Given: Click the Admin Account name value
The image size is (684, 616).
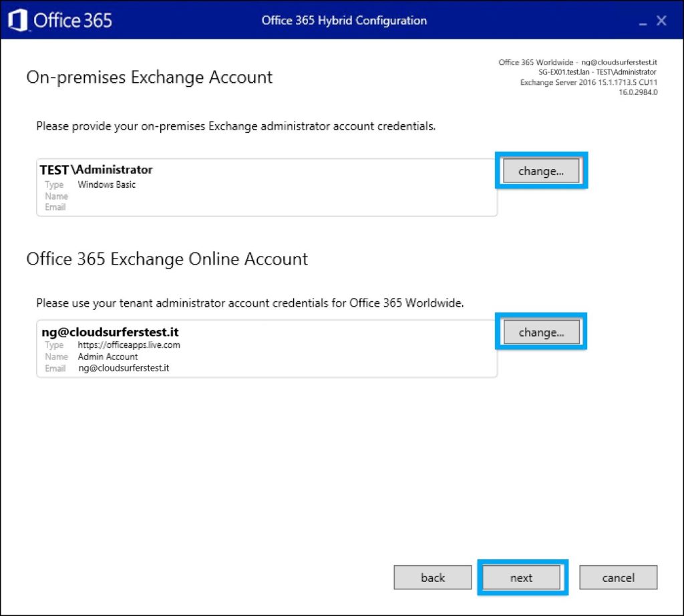Looking at the screenshot, I should pos(108,356).
